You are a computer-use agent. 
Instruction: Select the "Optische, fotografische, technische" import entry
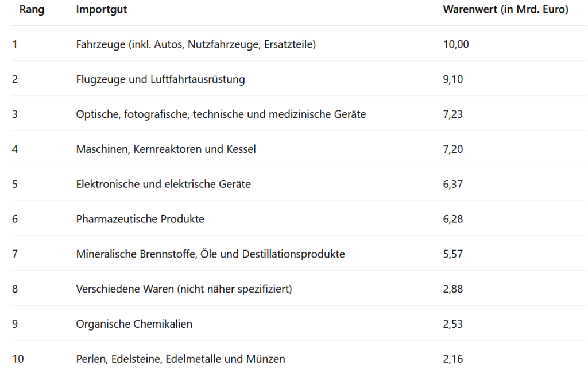tap(220, 114)
